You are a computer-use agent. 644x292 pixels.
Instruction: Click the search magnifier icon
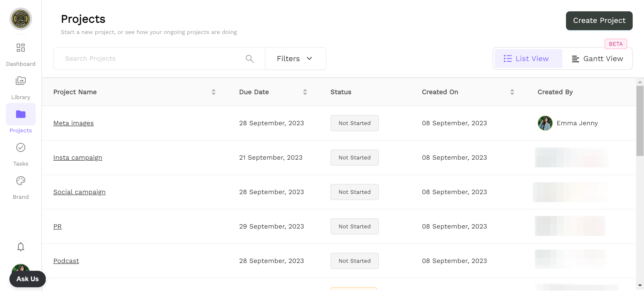tap(249, 58)
